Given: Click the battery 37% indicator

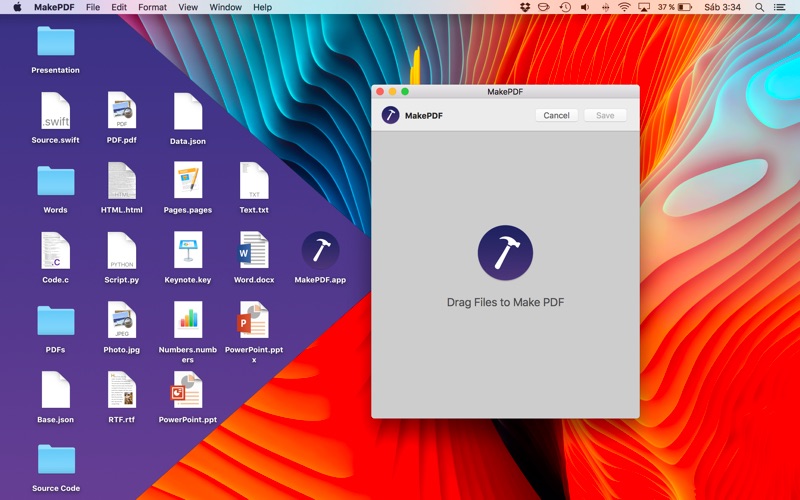Looking at the screenshot, I should [x=674, y=7].
